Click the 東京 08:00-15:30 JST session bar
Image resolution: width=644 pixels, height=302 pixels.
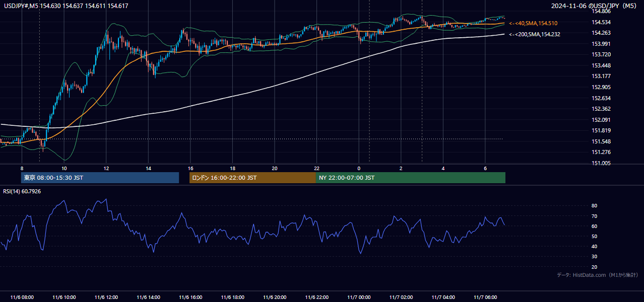tap(100, 178)
